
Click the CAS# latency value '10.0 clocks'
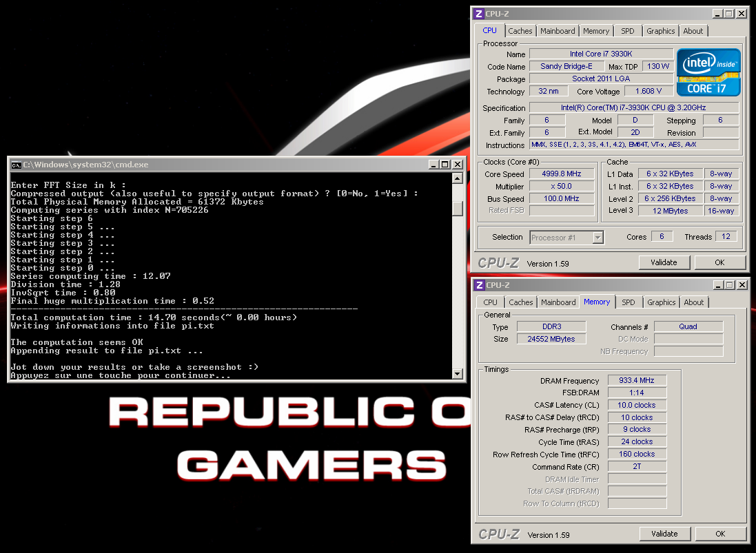637,405
